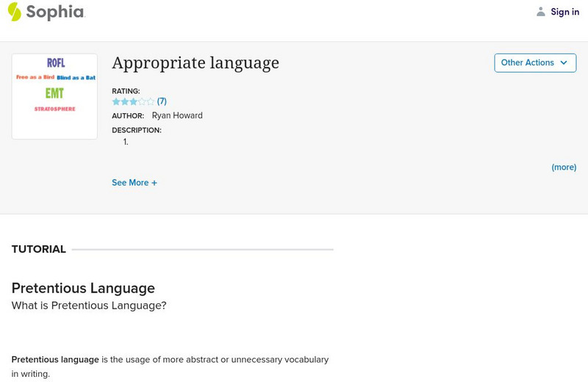Image resolution: width=588 pixels, height=382 pixels.
Task: Click the Sophia logo icon
Action: tap(14, 12)
